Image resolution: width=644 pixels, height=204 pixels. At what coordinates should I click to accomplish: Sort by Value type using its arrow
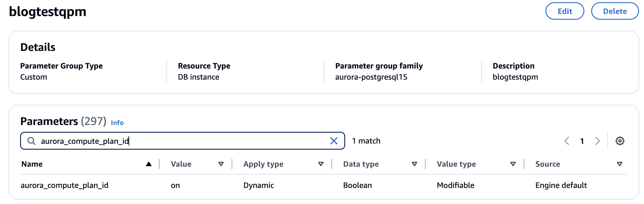coord(513,164)
